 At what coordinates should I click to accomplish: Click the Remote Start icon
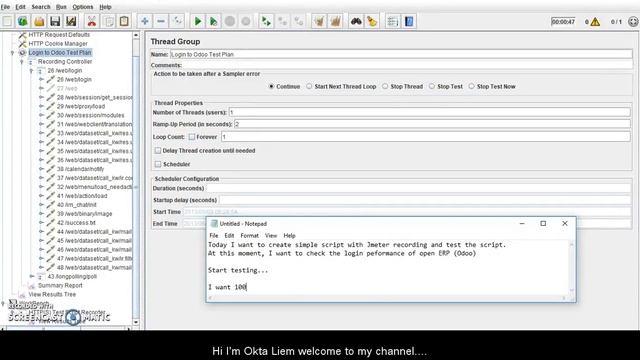266,21
